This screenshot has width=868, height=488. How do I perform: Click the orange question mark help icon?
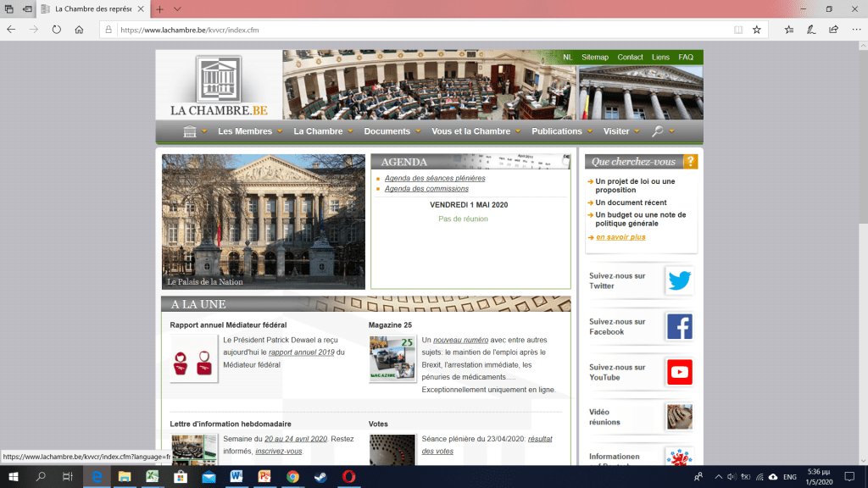point(690,161)
